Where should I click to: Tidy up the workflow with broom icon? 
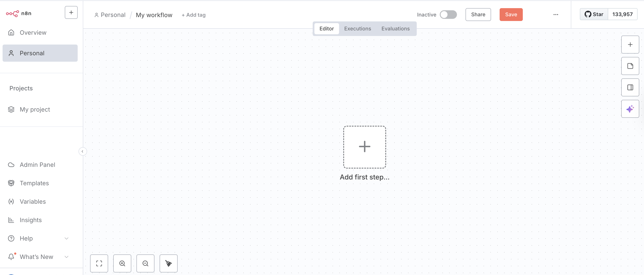coord(168,263)
